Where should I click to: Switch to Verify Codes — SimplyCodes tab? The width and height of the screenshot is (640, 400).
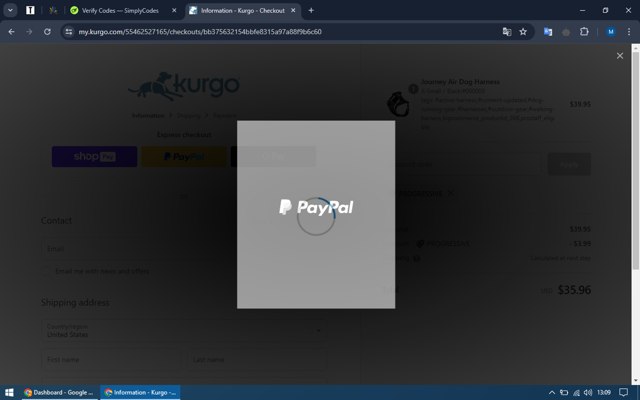click(120, 11)
